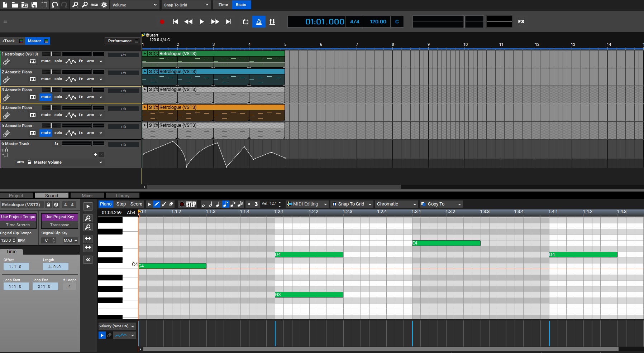Click the punch in/out arrows icon
This screenshot has height=353, width=644.
pos(272,21)
